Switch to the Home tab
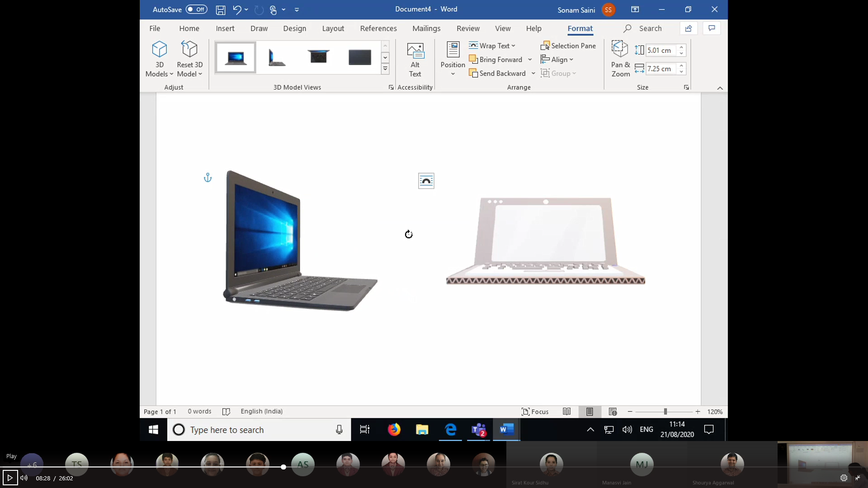The width and height of the screenshot is (868, 488). pyautogui.click(x=189, y=28)
